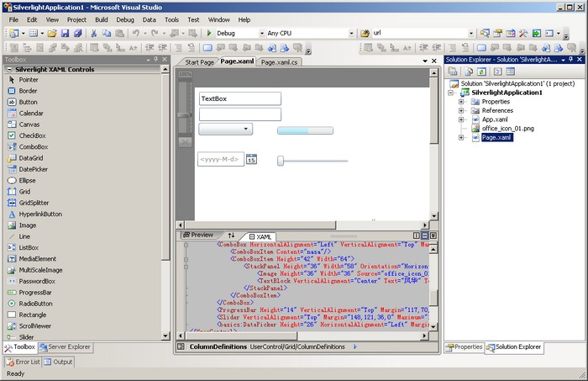This screenshot has height=381, width=588.
Task: Click the progress bar in the designer
Action: (305, 130)
